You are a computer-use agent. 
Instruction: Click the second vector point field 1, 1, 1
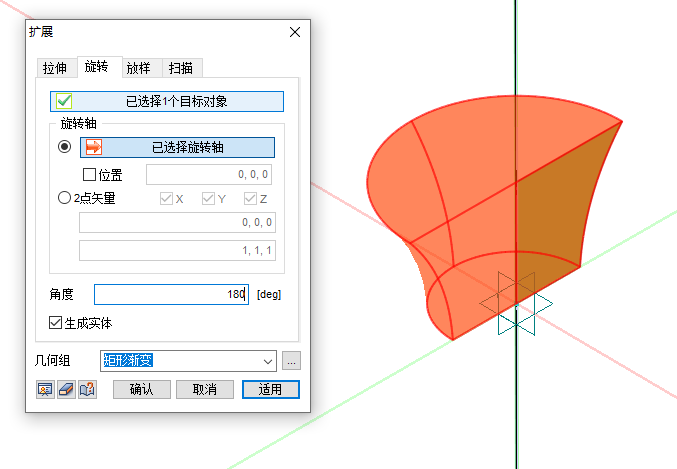[x=177, y=250]
